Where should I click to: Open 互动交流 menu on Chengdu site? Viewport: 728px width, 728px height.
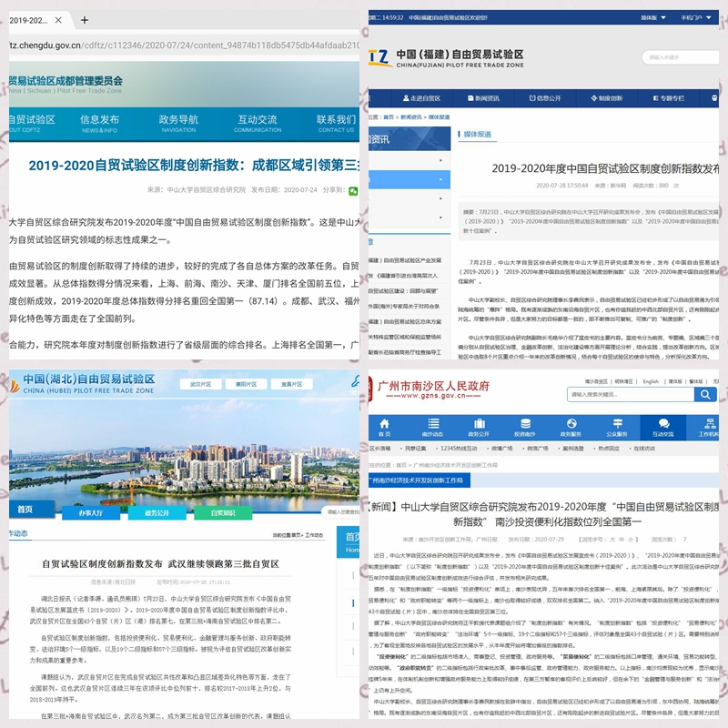[x=258, y=124]
